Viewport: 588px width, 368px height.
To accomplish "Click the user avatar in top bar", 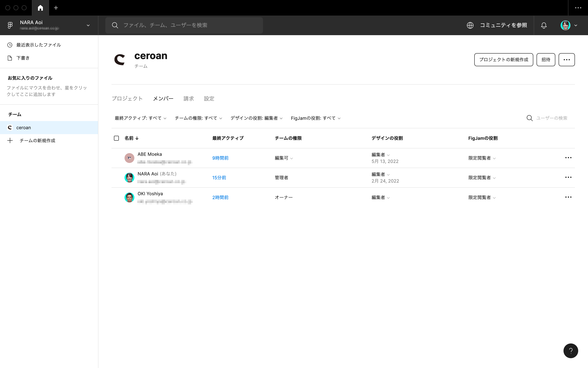I will coord(565,25).
